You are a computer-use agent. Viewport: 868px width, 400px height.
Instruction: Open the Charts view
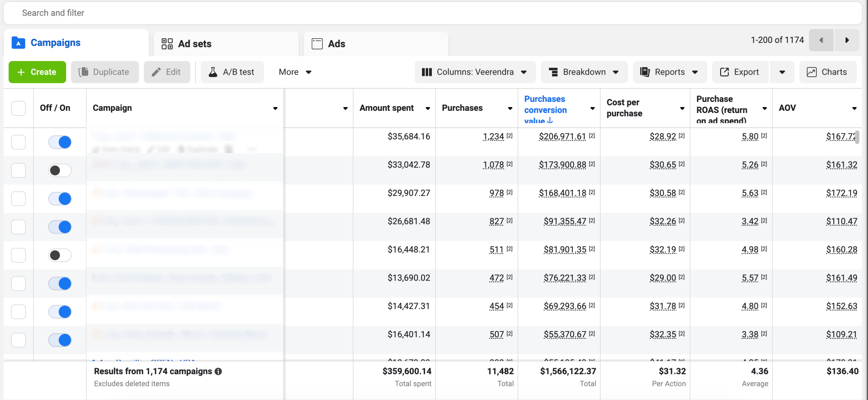(x=827, y=72)
